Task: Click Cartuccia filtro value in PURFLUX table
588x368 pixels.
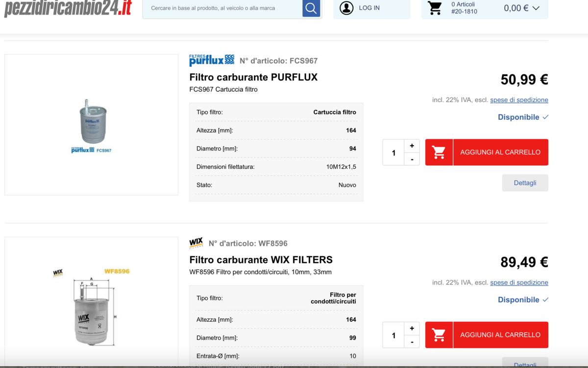Action: pos(335,112)
